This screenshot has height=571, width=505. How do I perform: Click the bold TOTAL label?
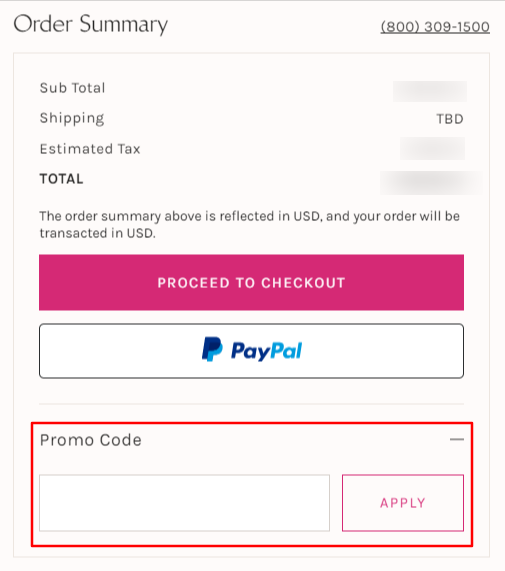click(61, 179)
